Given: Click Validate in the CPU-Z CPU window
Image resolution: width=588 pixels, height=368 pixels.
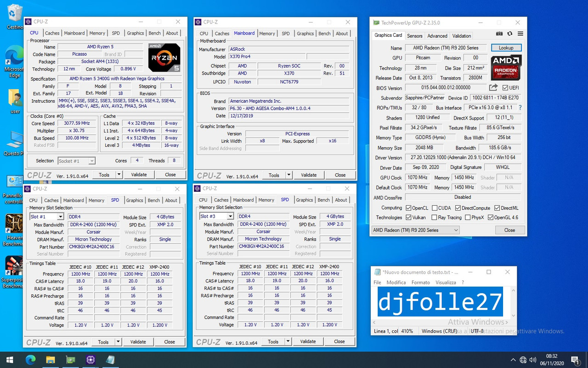Looking at the screenshot, I should (x=139, y=175).
